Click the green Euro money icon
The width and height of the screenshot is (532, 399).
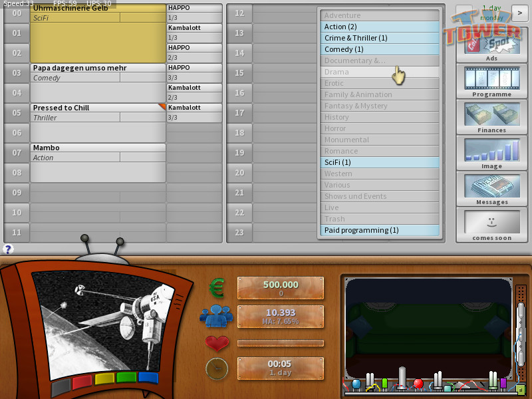tap(217, 288)
